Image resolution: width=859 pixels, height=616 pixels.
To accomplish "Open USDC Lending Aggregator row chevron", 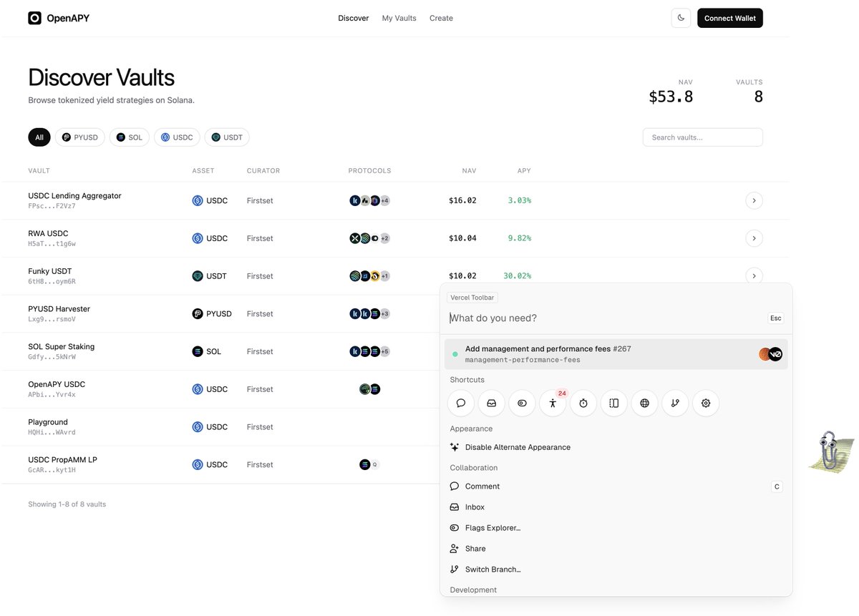I will pos(754,201).
